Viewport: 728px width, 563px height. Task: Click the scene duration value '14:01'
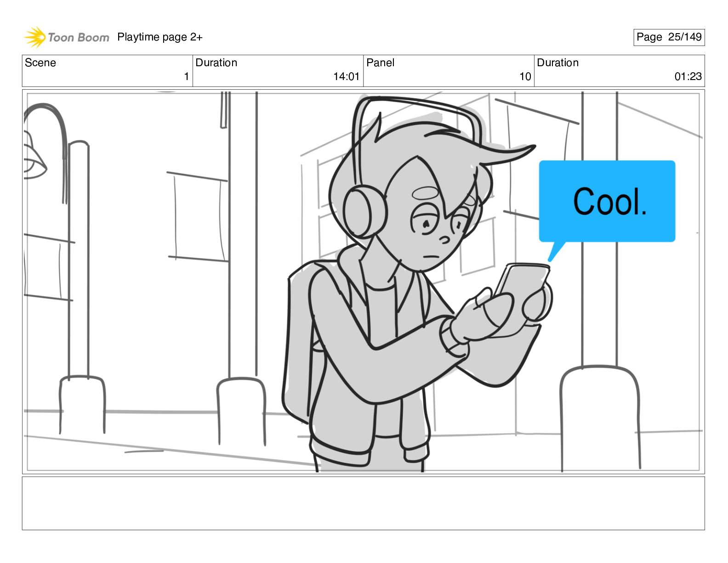(x=346, y=77)
